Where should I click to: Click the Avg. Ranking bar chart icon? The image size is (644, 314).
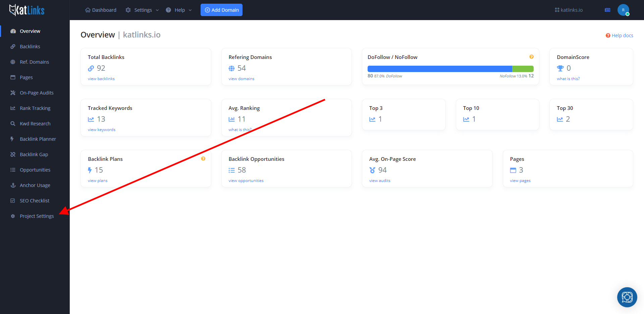pos(231,119)
